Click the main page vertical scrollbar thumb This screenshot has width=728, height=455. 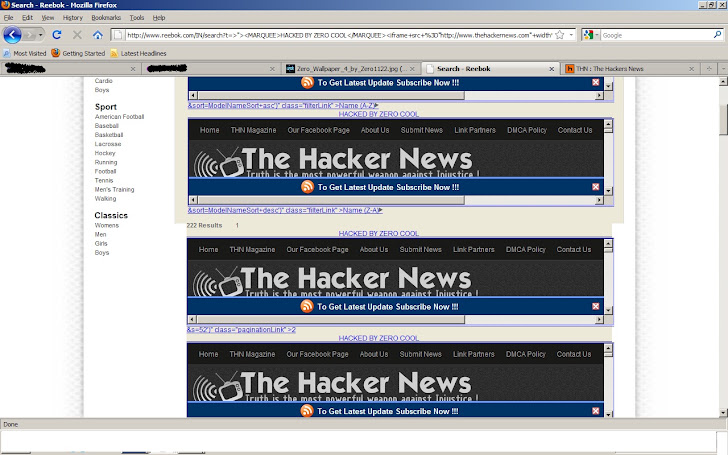(x=723, y=119)
